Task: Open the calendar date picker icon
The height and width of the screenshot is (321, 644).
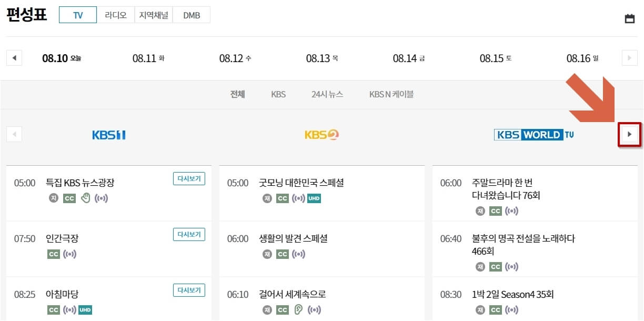Action: click(630, 17)
